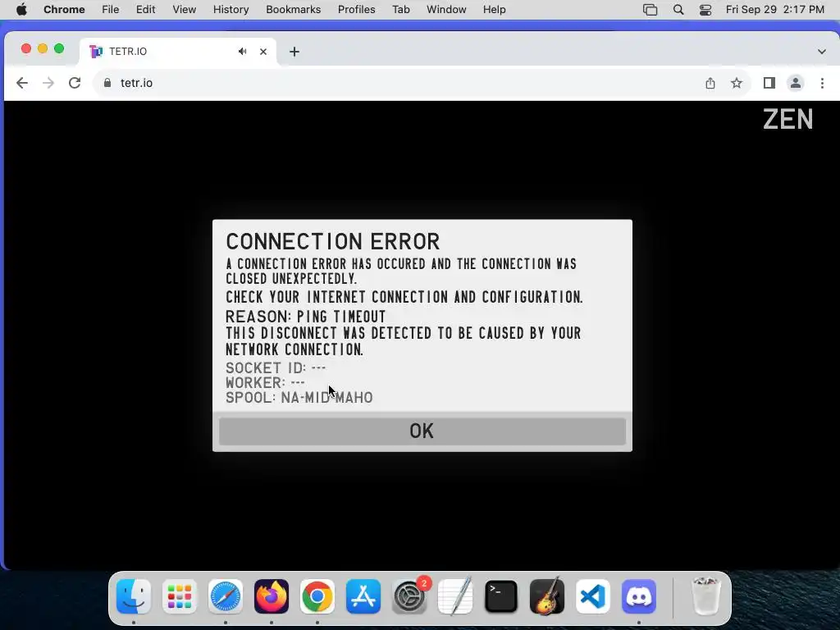Screen dimensions: 840x630
Task: Reload the tetr.io page
Action: point(75,83)
